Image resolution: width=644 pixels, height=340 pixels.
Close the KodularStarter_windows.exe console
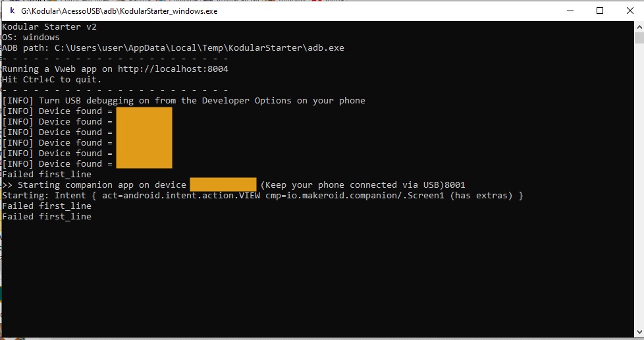630,11
